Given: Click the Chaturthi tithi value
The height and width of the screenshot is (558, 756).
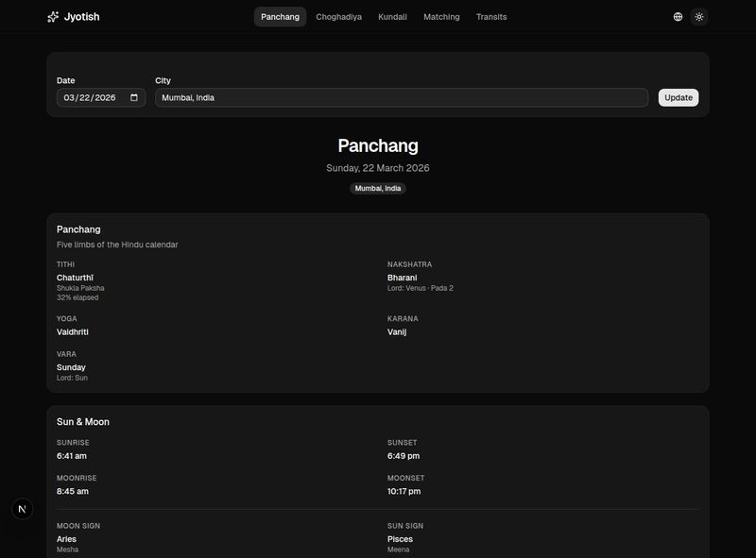Looking at the screenshot, I should (x=77, y=278).
